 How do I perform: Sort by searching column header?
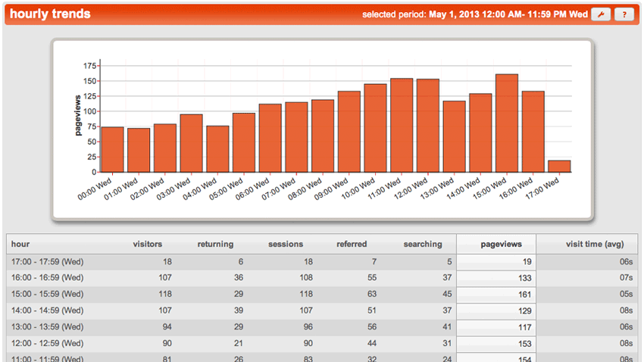pos(423,244)
